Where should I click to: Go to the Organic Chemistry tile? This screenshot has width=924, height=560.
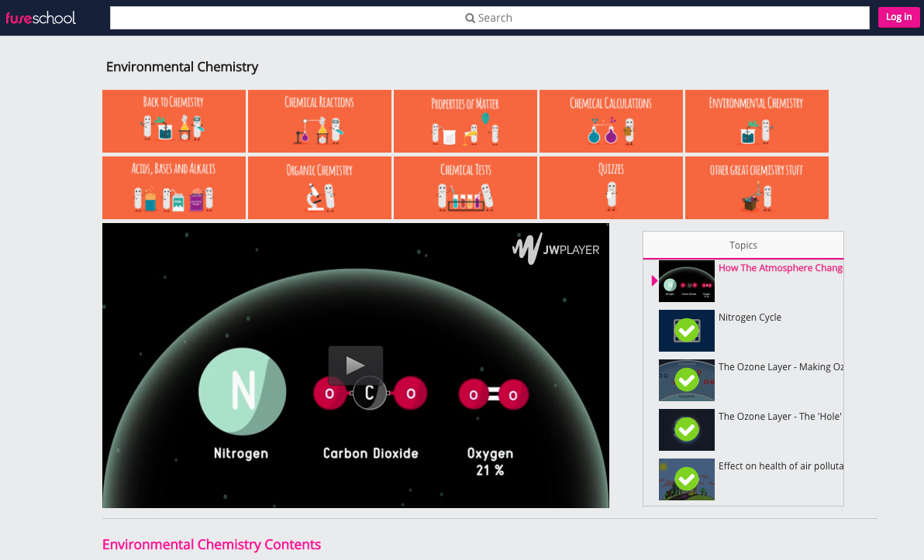point(319,187)
